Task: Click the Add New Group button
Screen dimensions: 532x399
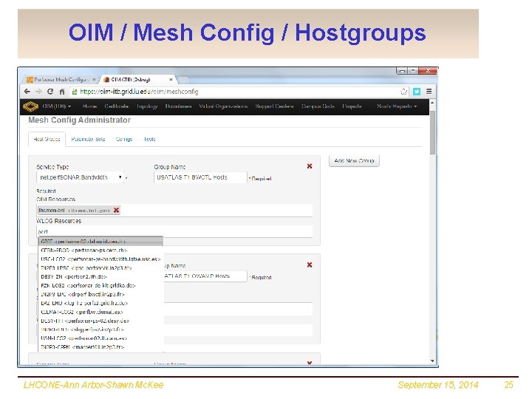Action: (354, 161)
